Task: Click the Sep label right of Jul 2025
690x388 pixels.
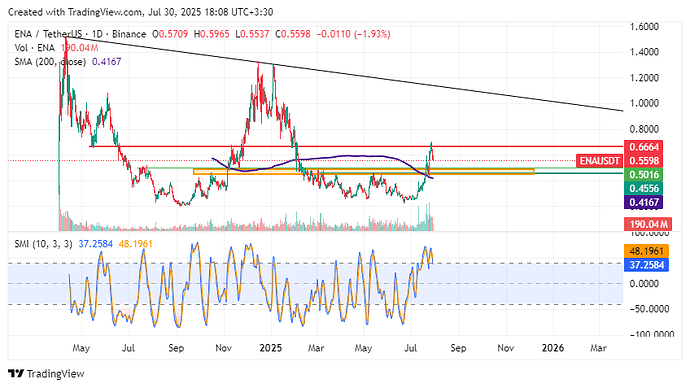Action: point(458,348)
